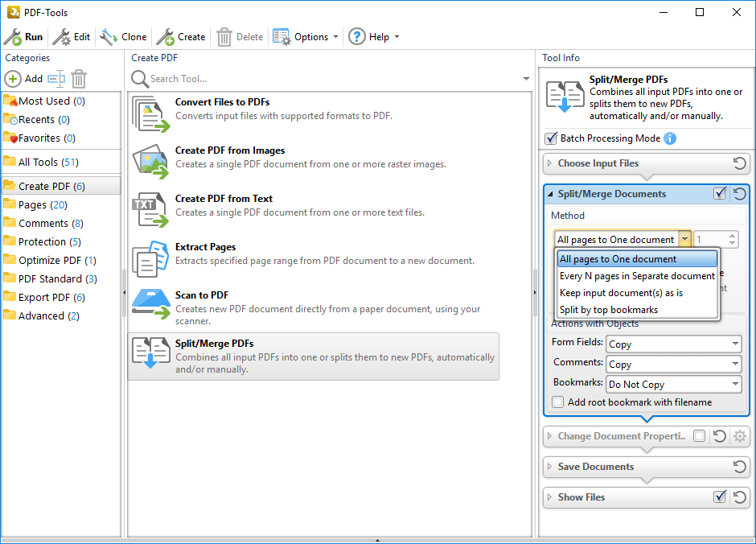Click the Change Document Properties gear icon
Image resolution: width=756 pixels, height=544 pixels.
coord(740,436)
